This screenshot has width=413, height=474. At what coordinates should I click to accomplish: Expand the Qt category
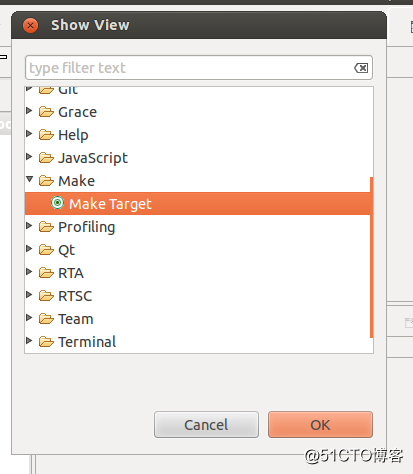(x=29, y=248)
